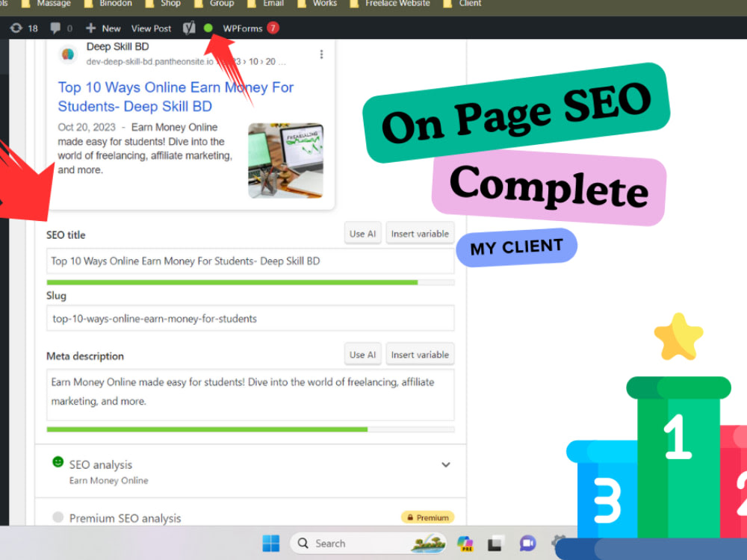Open the Yoast SEO icon in admin bar
Screen dimensions: 747x560
189,28
